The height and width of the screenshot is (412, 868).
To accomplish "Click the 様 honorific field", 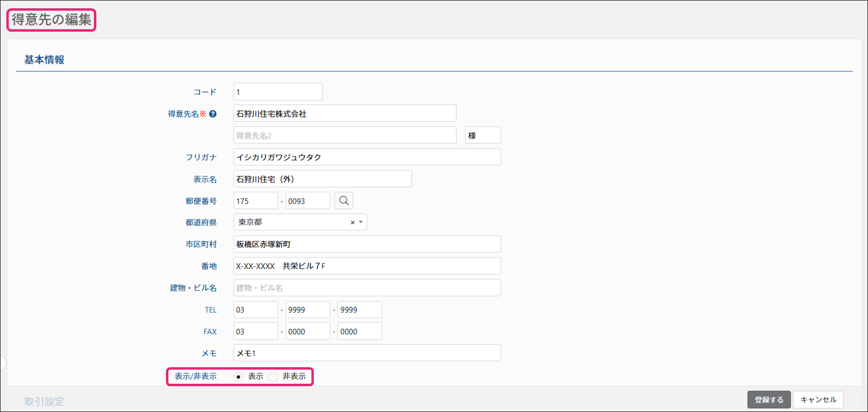I will (x=483, y=135).
